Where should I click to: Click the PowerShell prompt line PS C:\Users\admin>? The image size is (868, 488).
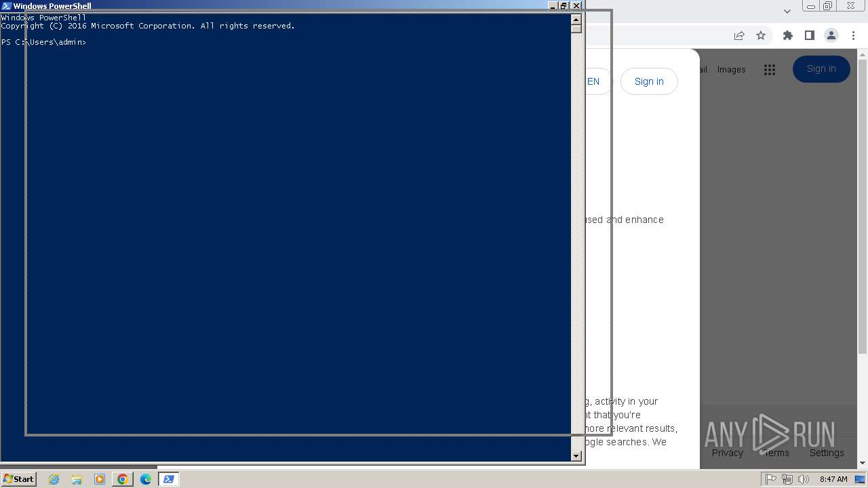click(x=44, y=42)
